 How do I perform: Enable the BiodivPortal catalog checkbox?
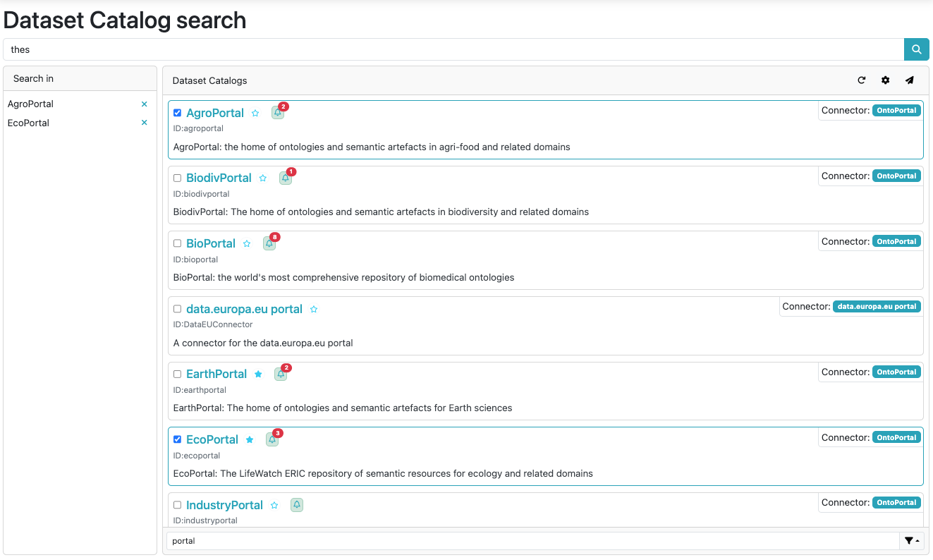(x=177, y=178)
